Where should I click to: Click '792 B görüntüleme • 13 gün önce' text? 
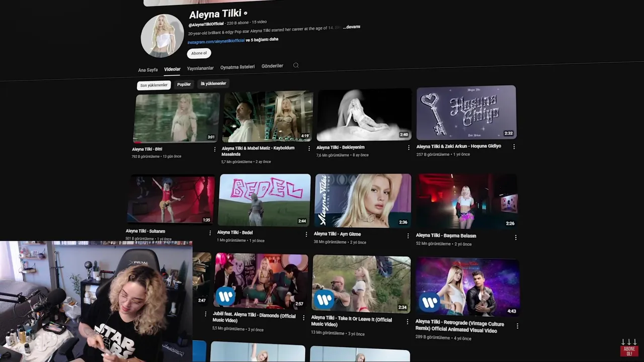tap(156, 156)
